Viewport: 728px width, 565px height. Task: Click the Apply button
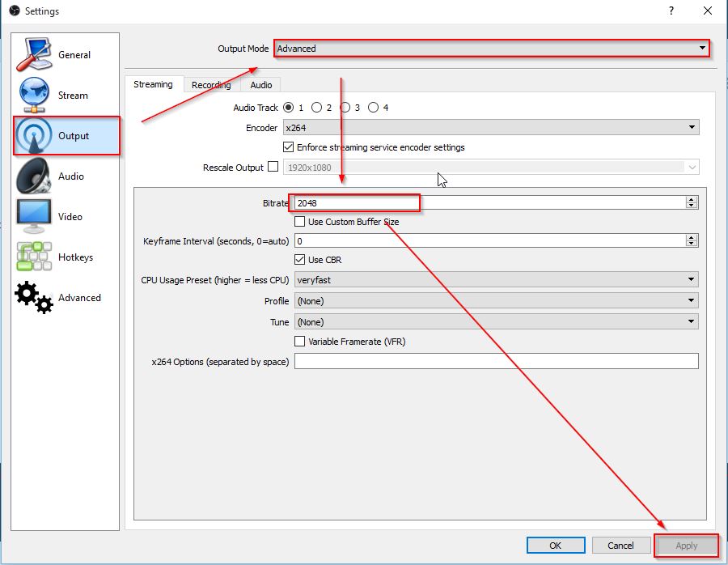tap(686, 546)
